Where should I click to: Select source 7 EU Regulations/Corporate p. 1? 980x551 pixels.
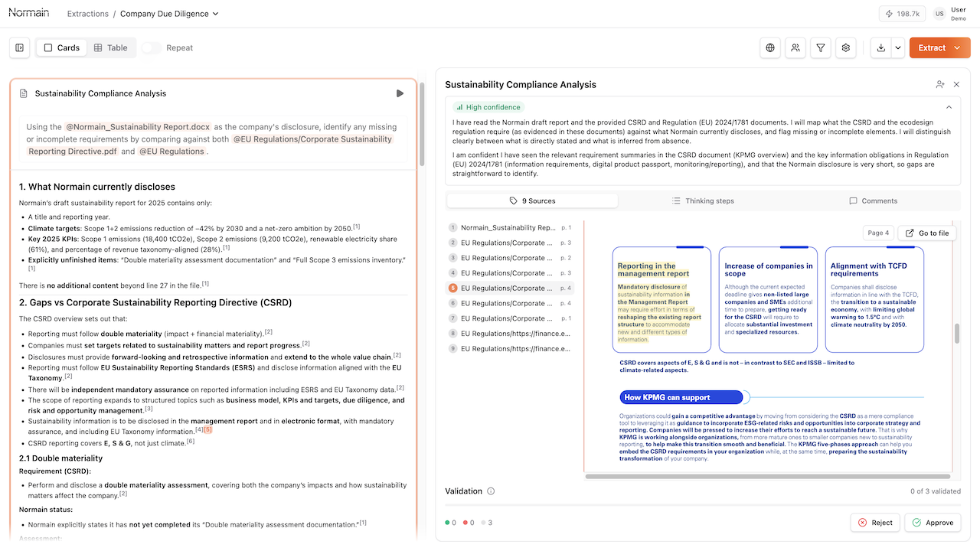pyautogui.click(x=511, y=318)
